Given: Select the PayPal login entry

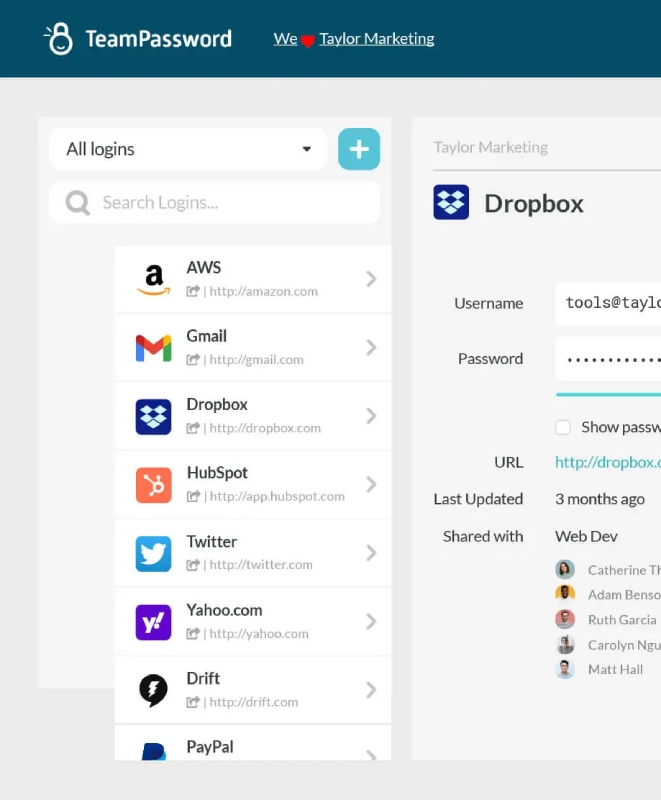Looking at the screenshot, I should coord(252,743).
